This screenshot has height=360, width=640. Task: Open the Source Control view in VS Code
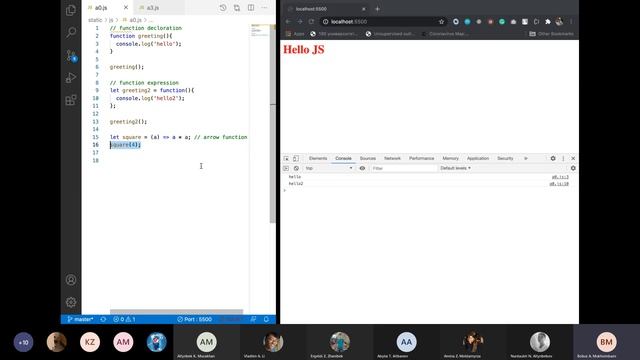click(71, 55)
